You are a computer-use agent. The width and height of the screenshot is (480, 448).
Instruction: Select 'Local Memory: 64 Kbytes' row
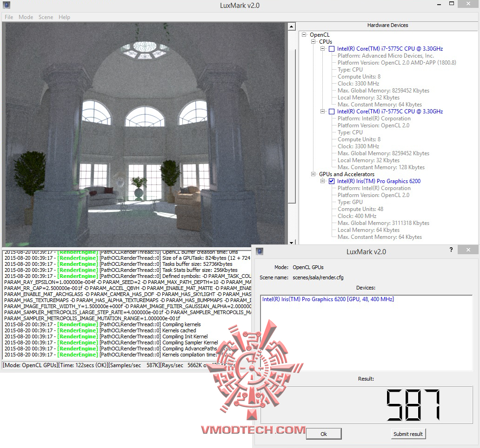point(368,230)
